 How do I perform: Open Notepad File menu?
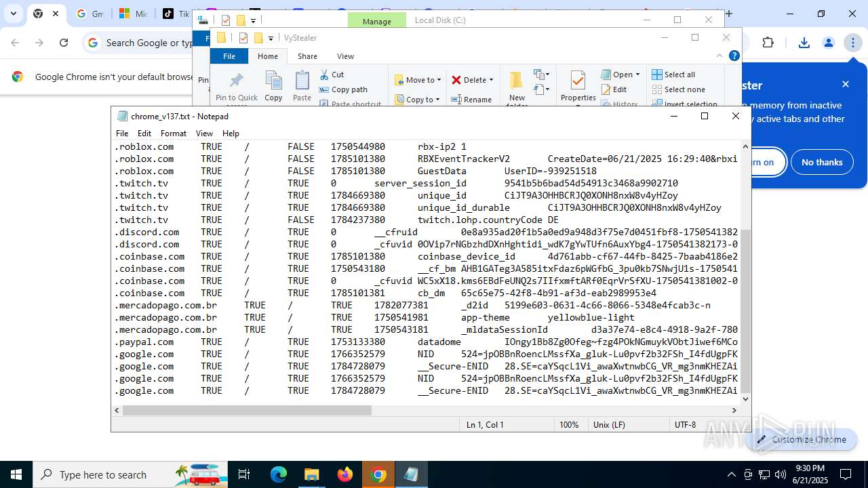pos(122,134)
